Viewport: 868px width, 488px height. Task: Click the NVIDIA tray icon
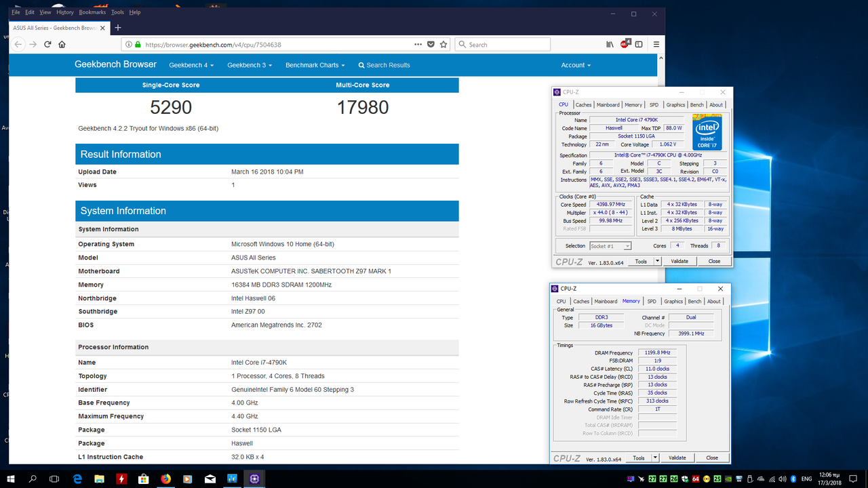coord(728,479)
